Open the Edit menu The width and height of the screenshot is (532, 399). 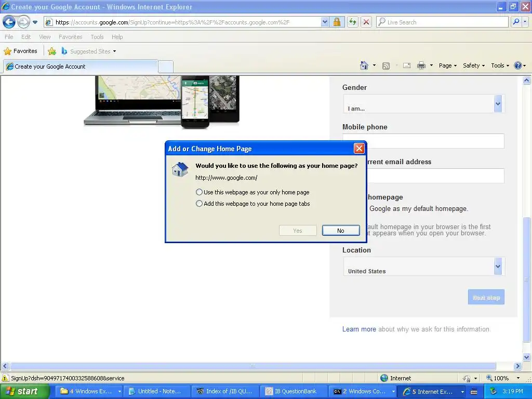[26, 37]
